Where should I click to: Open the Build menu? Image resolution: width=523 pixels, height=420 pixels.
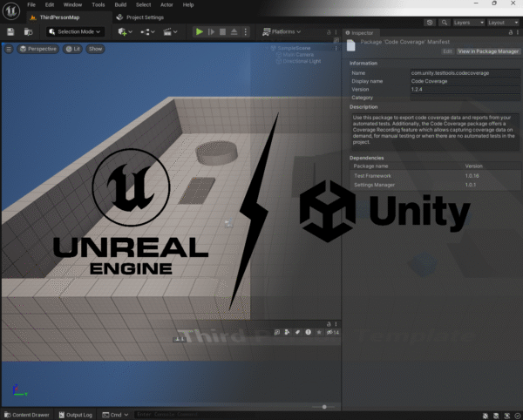click(120, 5)
